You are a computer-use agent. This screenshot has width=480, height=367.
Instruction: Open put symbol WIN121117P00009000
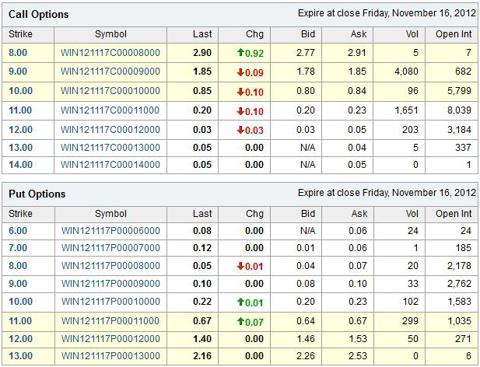pos(111,284)
